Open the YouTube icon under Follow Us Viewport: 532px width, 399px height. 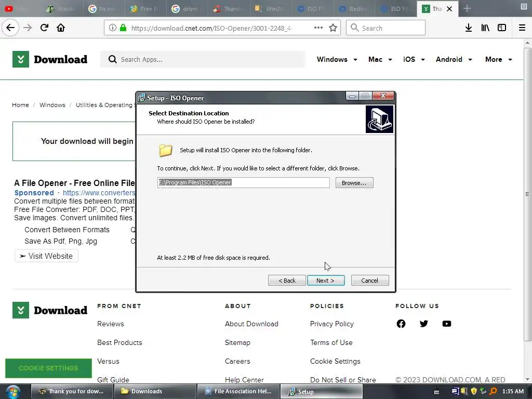446,324
